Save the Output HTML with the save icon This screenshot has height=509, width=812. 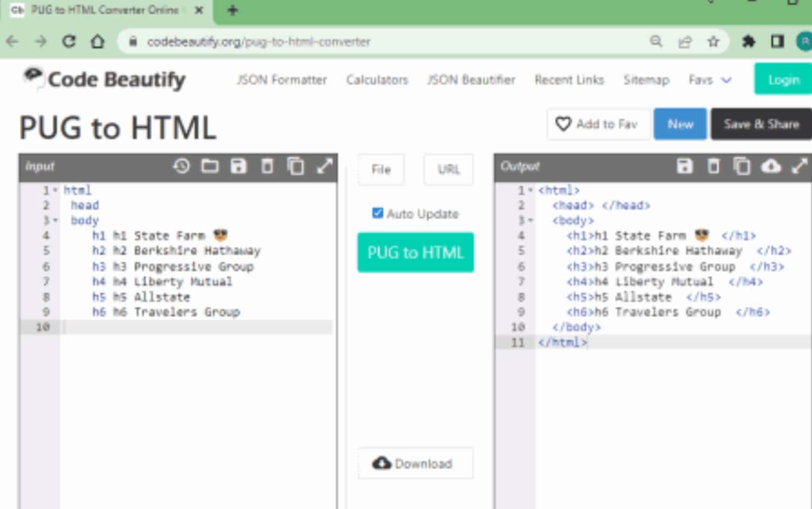coord(685,167)
